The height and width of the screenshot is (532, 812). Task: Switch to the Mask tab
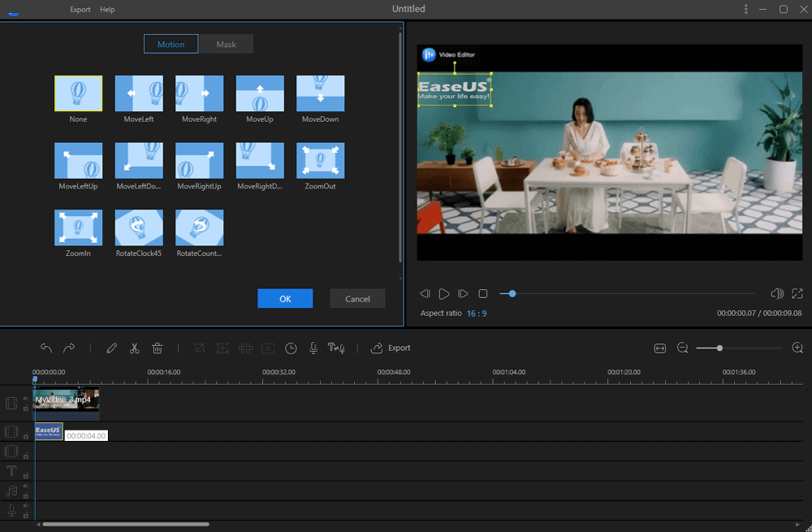coord(226,44)
